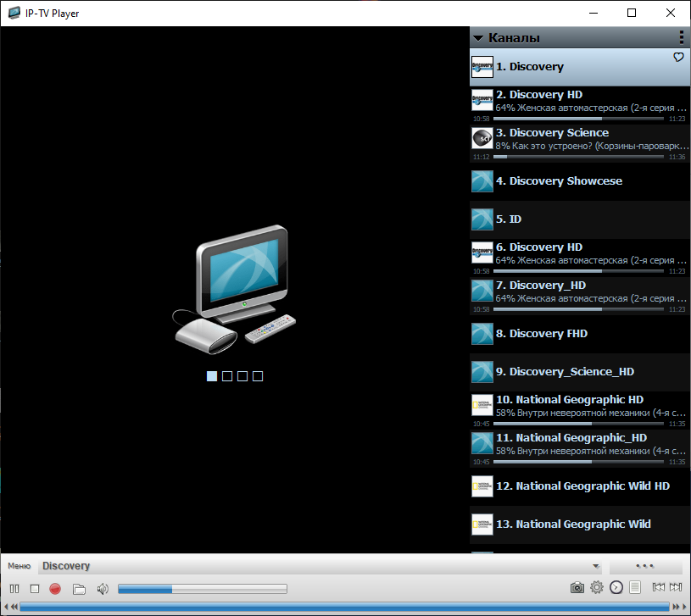
Task: Pause the current playback
Action: [x=14, y=588]
